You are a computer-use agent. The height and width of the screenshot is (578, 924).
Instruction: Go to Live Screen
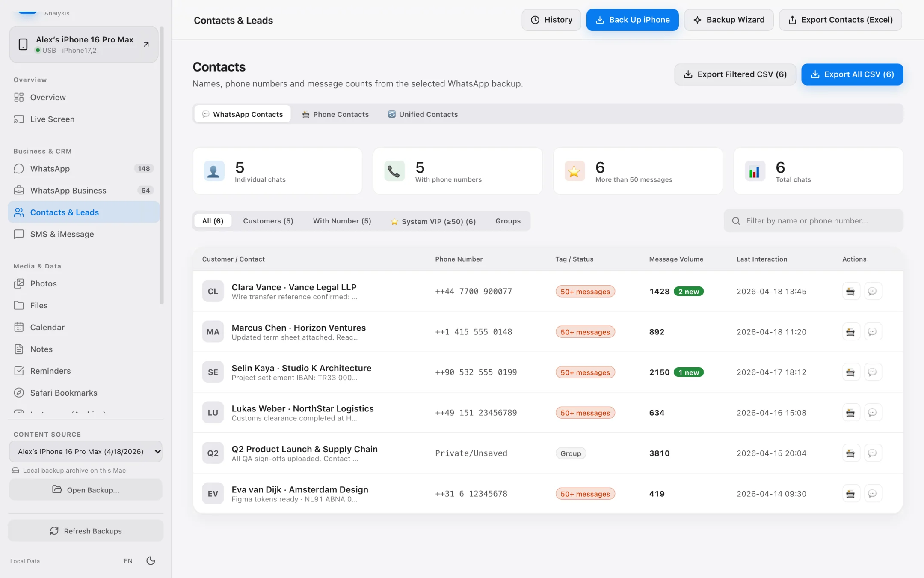pyautogui.click(x=83, y=119)
